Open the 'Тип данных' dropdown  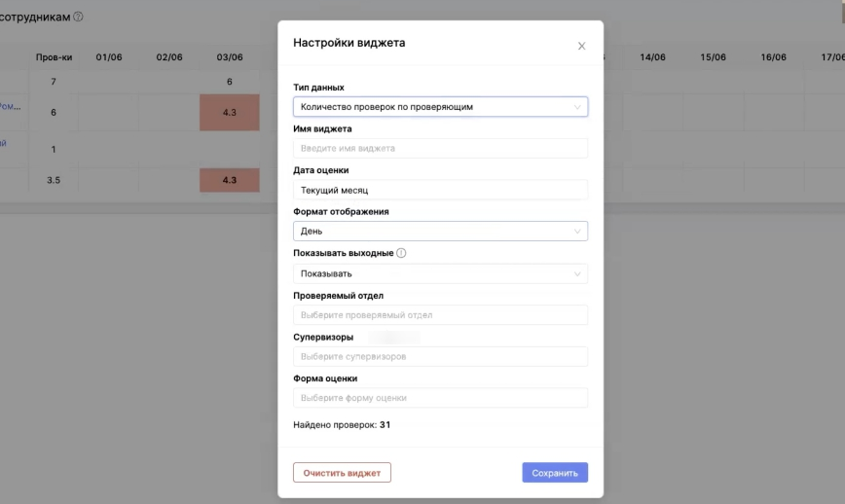(x=440, y=107)
